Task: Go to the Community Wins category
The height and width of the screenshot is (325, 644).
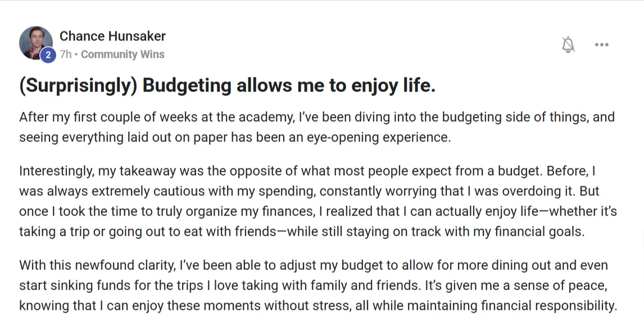Action: click(x=123, y=54)
